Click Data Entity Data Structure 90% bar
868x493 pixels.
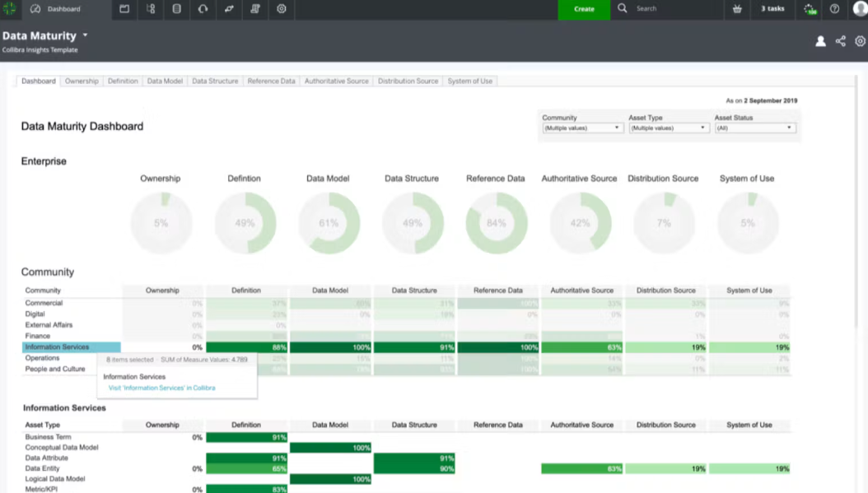[414, 468]
